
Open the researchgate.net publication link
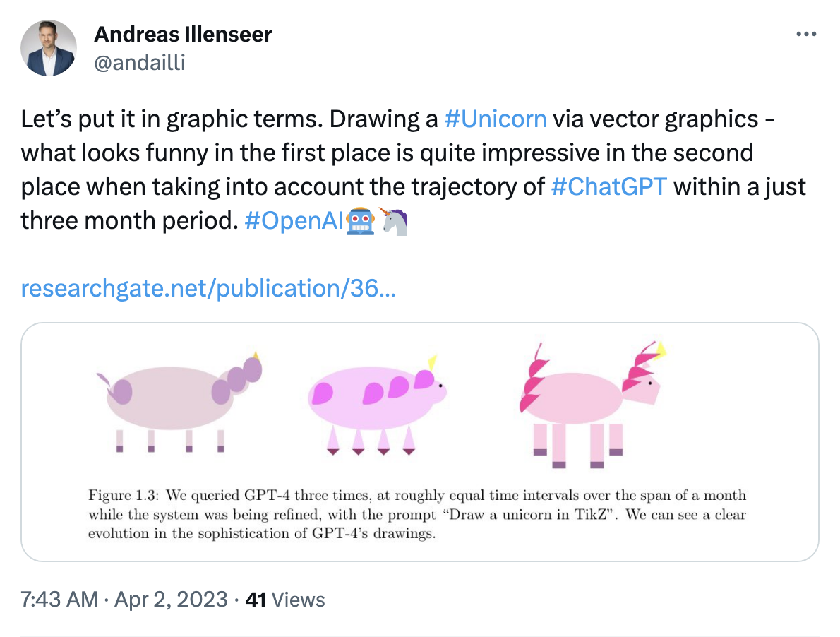tap(208, 288)
